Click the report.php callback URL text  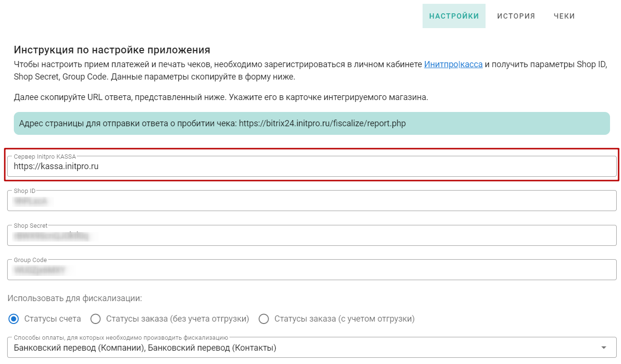click(322, 123)
